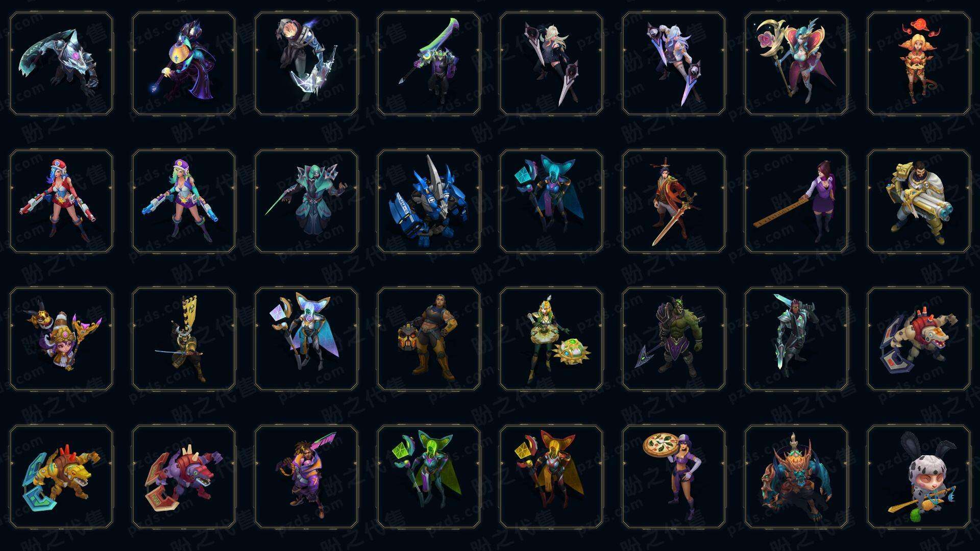Select the yellow Renekton toy dinosaur skin
Screen dimensions: 980x551
(61, 477)
